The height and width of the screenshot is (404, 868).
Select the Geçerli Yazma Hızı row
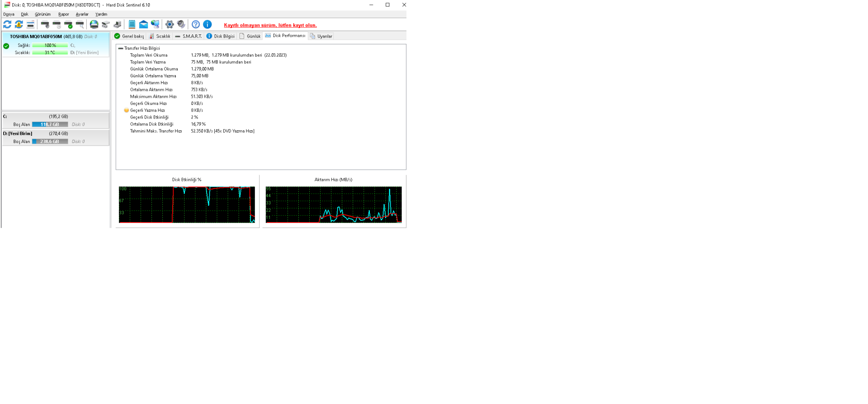tap(260, 110)
